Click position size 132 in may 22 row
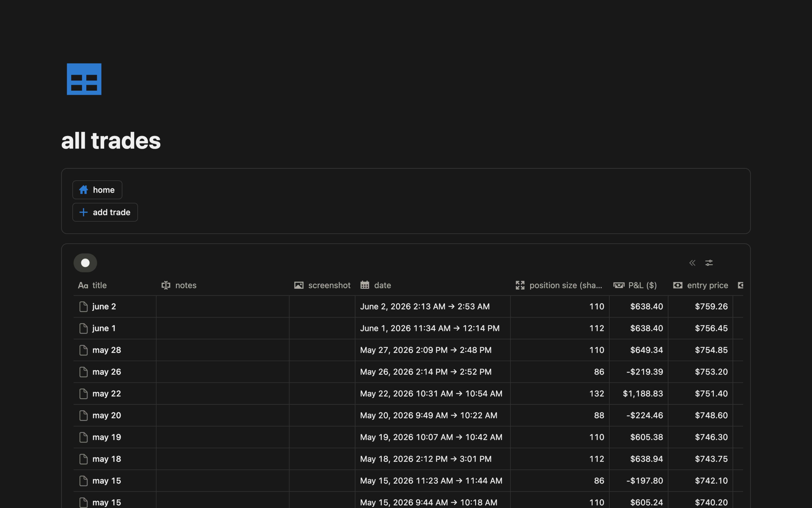This screenshot has width=812, height=508. [560, 393]
